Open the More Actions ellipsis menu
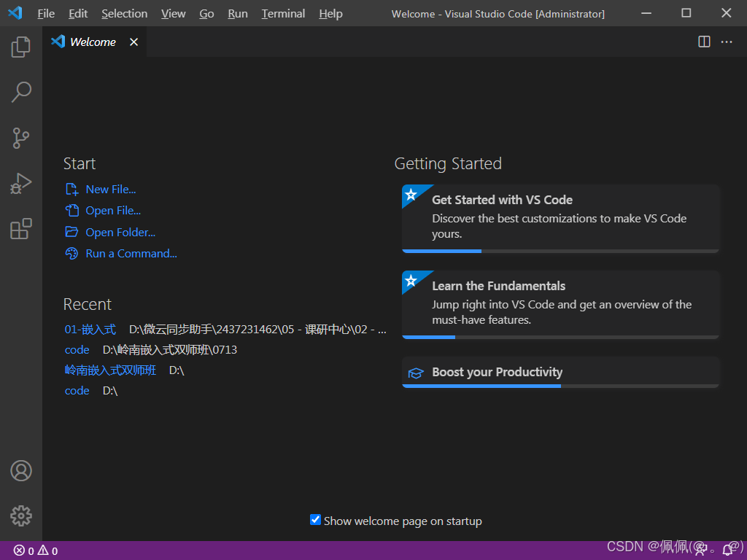Screen dimensions: 747x560 [x=727, y=42]
